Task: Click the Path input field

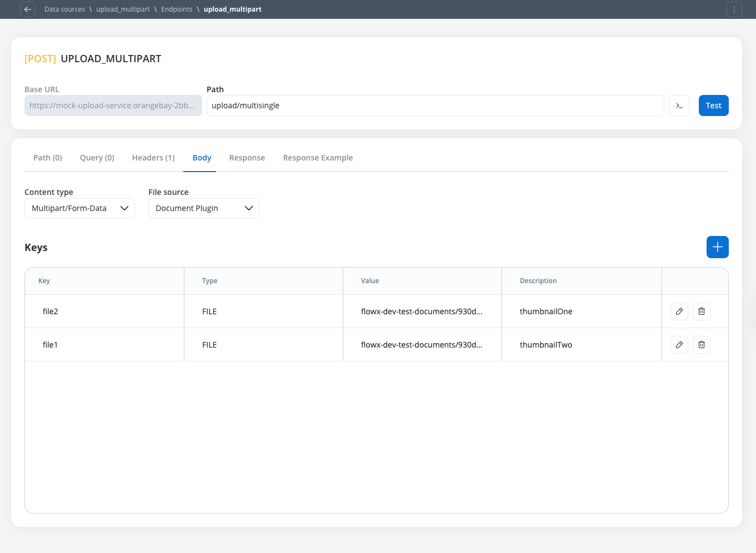Action: tap(435, 105)
